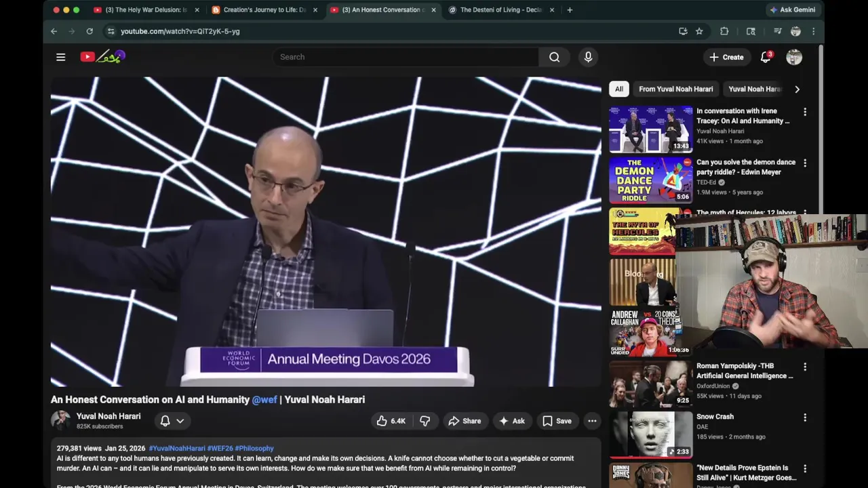The image size is (868, 488).
Task: Open the account avatar menu
Action: (x=794, y=57)
